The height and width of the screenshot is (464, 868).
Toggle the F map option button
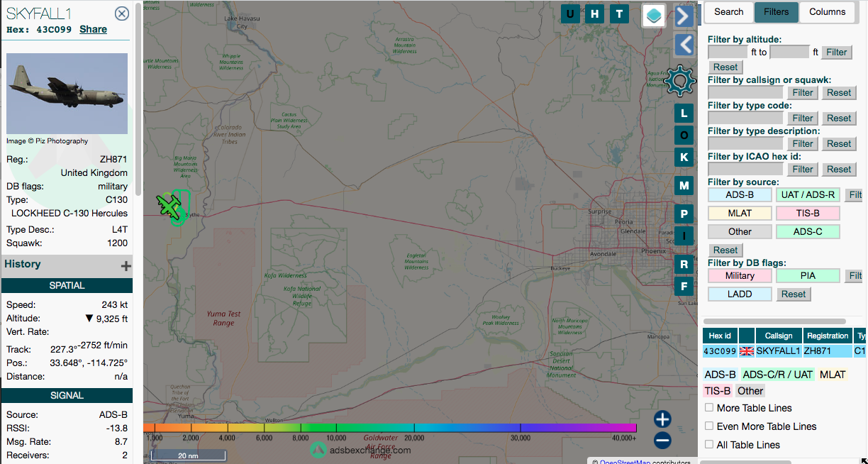tap(684, 287)
